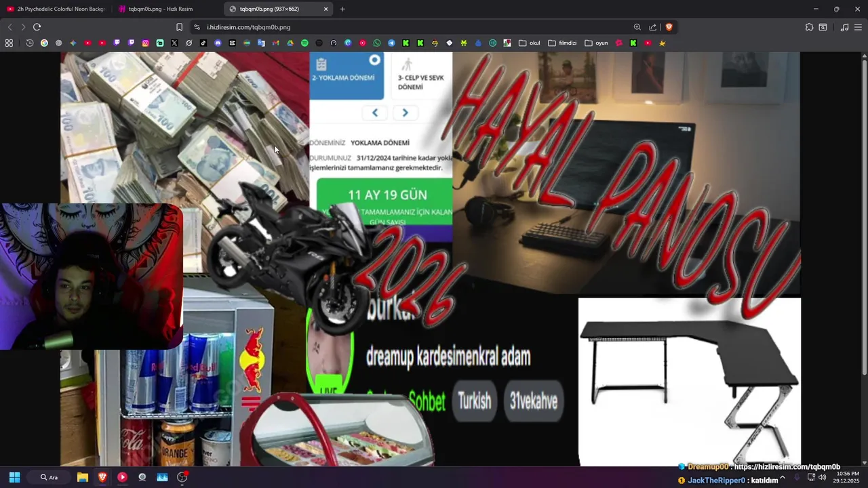868x488 pixels.
Task: Open the Telegram bookmark
Action: coord(391,43)
